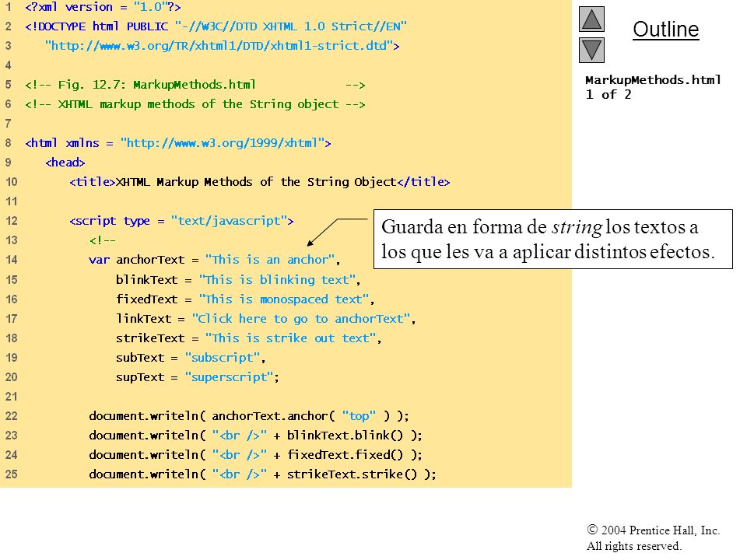Click the blinkText assignment line
This screenshot has height=560, width=747.
[238, 279]
